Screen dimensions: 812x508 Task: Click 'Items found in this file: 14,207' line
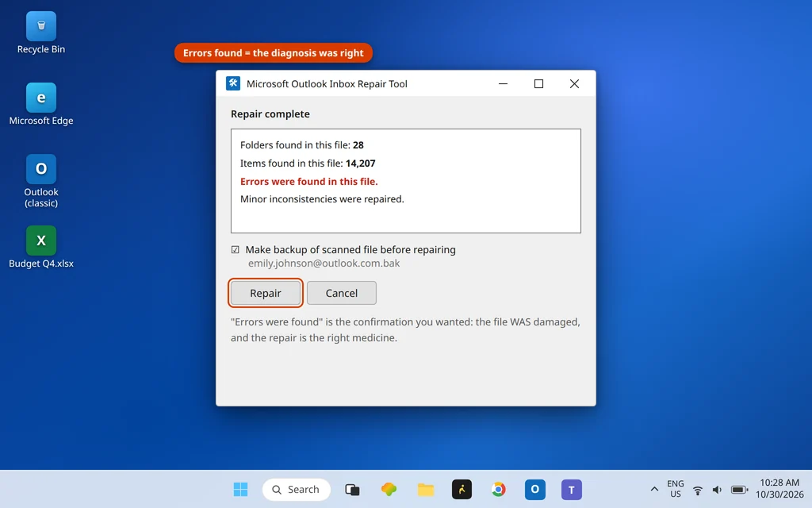(x=308, y=164)
